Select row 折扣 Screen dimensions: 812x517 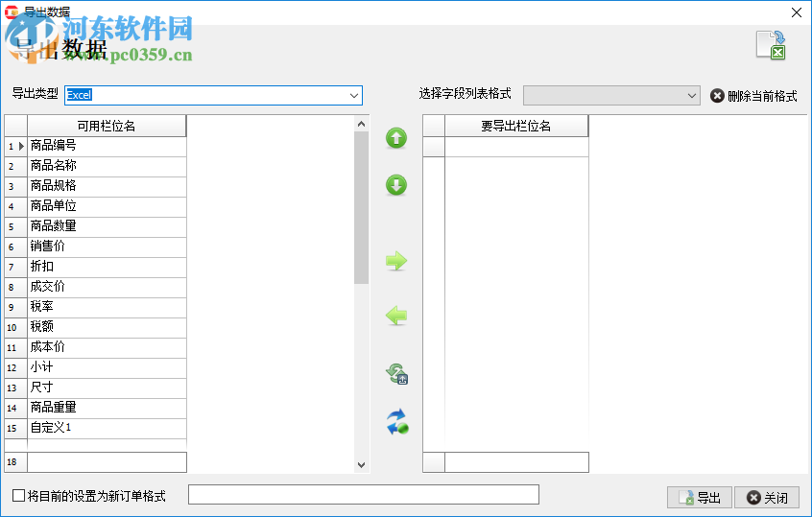107,267
